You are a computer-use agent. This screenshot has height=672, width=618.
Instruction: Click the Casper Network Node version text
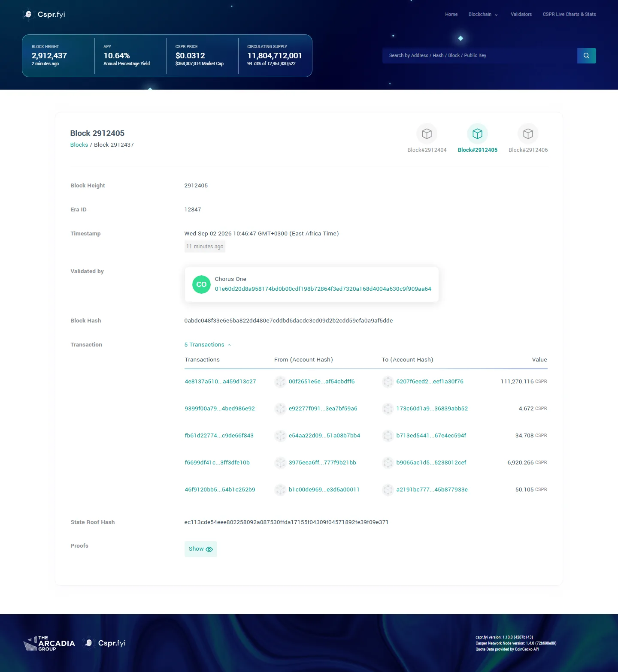pos(516,643)
